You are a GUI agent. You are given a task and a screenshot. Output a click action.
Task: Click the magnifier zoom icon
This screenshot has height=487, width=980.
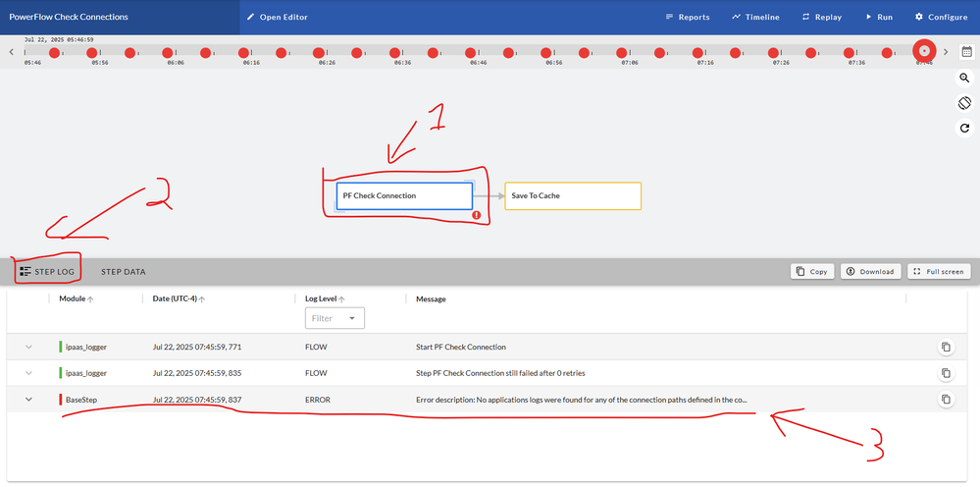964,79
